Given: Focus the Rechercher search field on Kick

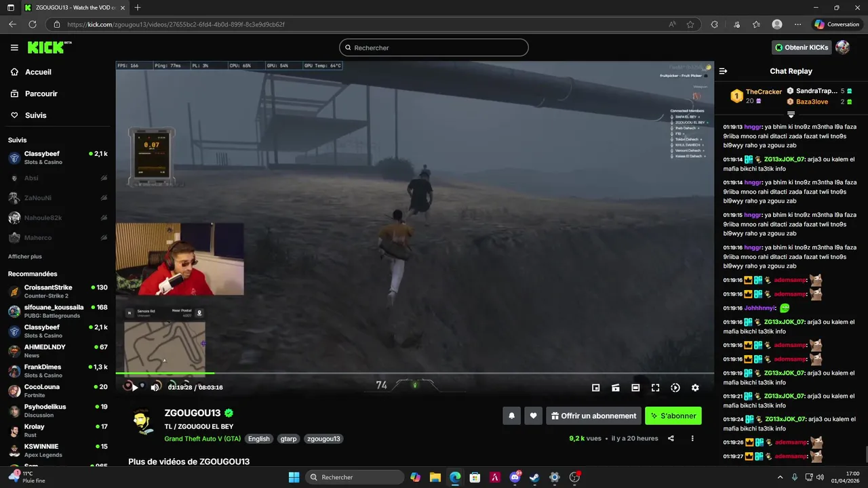Looking at the screenshot, I should [x=434, y=47].
